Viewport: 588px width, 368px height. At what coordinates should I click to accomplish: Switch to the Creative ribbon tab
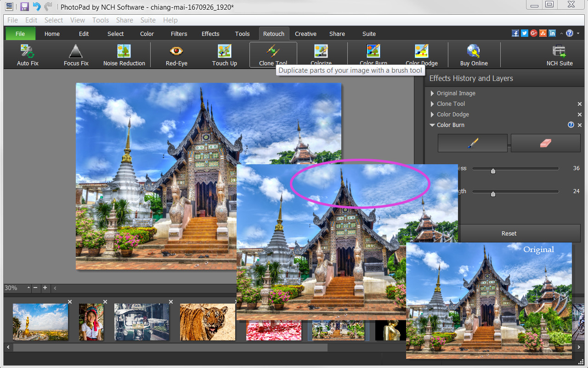[305, 33]
